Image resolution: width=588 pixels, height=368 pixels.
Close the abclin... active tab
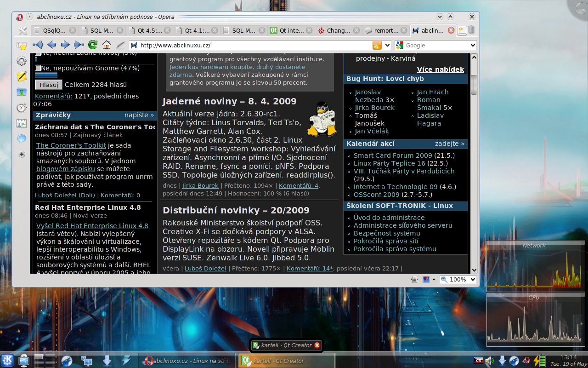pos(451,30)
